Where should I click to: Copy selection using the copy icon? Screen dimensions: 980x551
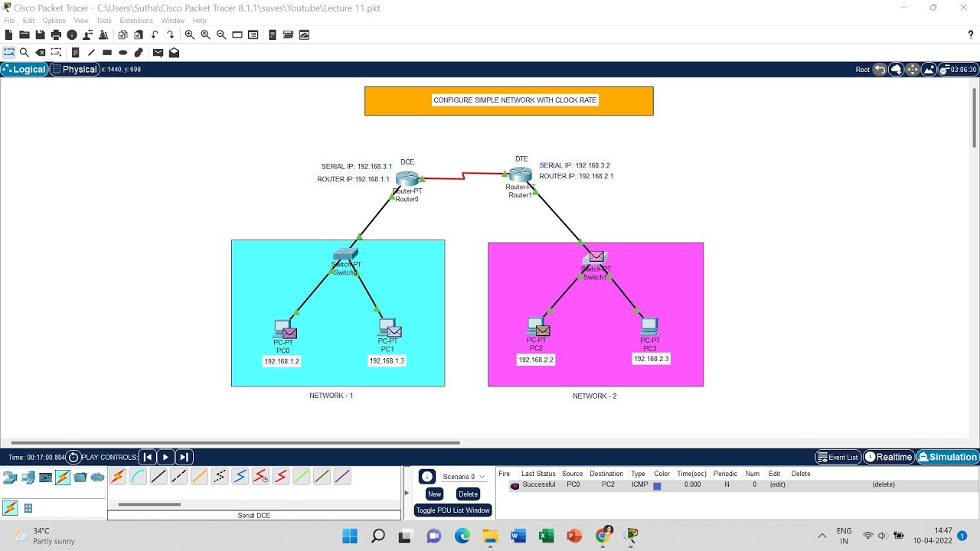point(122,34)
